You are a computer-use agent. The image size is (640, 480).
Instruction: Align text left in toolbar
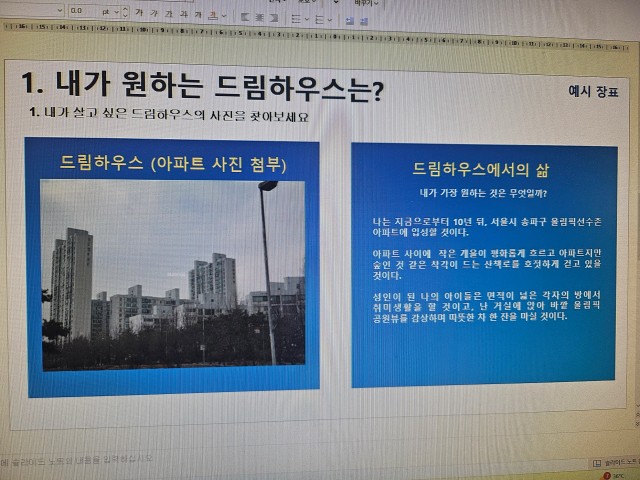tap(245, 17)
